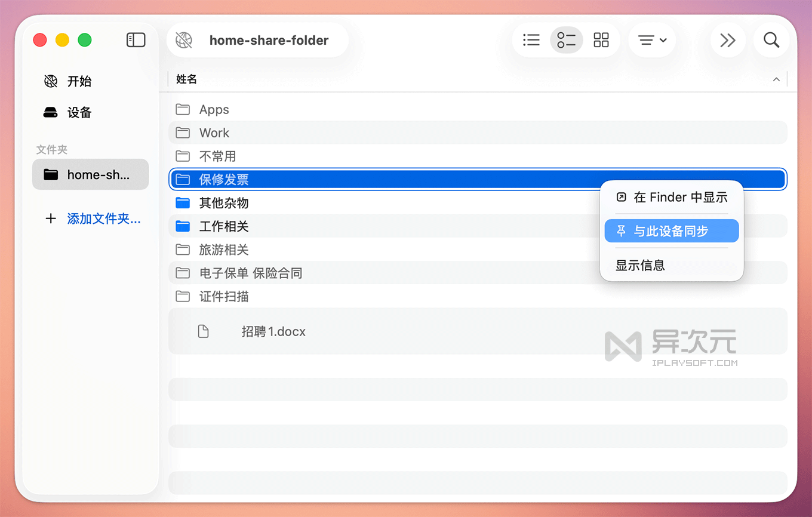This screenshot has height=517, width=812.
Task: Select the Work folder row
Action: tap(478, 133)
